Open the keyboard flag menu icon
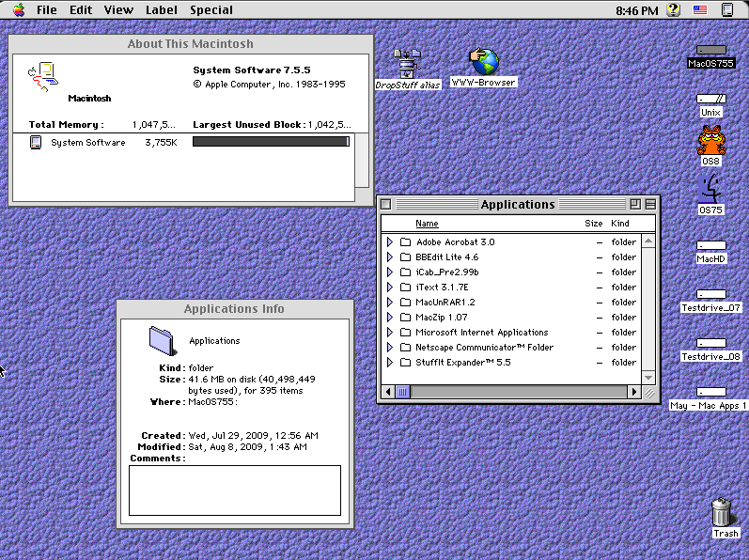749x560 pixels. tap(700, 9)
